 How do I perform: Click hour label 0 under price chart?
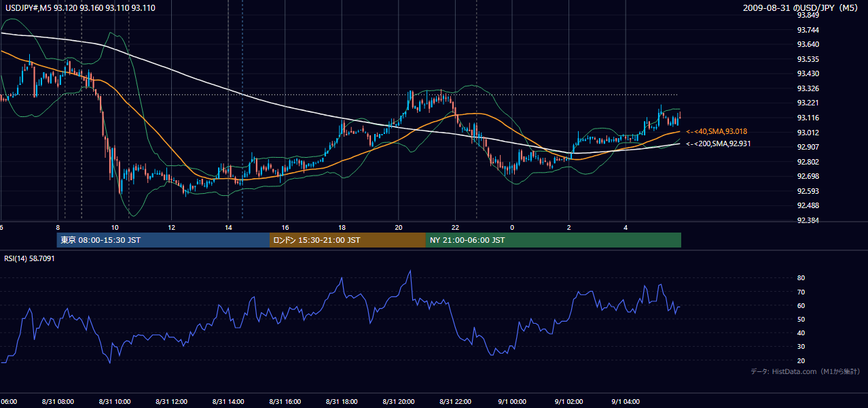pyautogui.click(x=512, y=227)
